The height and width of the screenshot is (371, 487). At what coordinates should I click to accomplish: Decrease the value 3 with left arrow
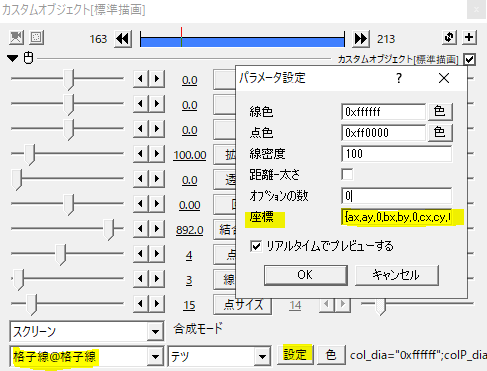click(x=141, y=279)
